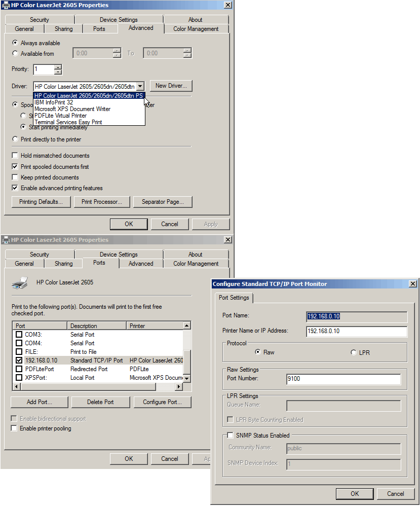This screenshot has height=507, width=420.
Task: Open Sharing tab in upper Properties window
Action: [64, 29]
